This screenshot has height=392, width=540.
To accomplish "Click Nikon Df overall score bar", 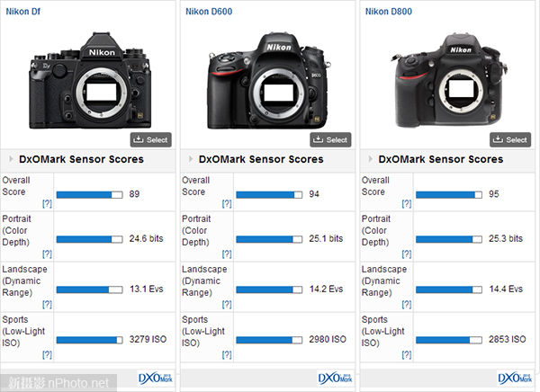I will [x=89, y=195].
